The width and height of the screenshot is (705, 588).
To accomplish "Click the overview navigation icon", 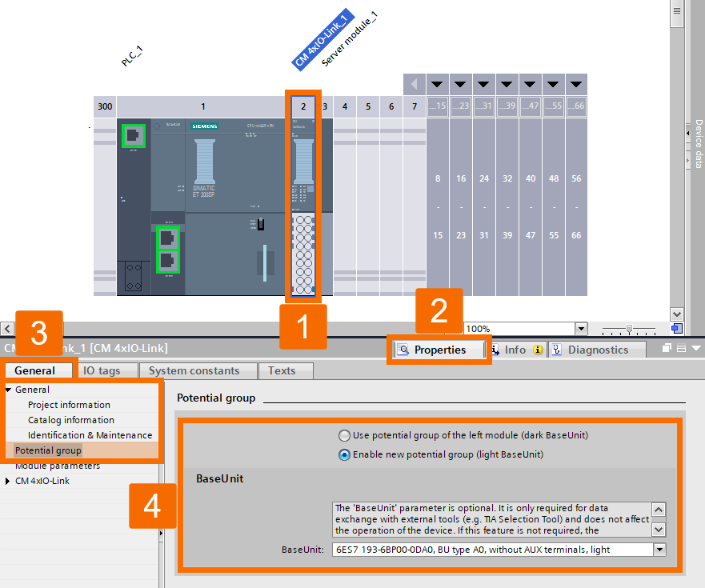I will [x=677, y=329].
